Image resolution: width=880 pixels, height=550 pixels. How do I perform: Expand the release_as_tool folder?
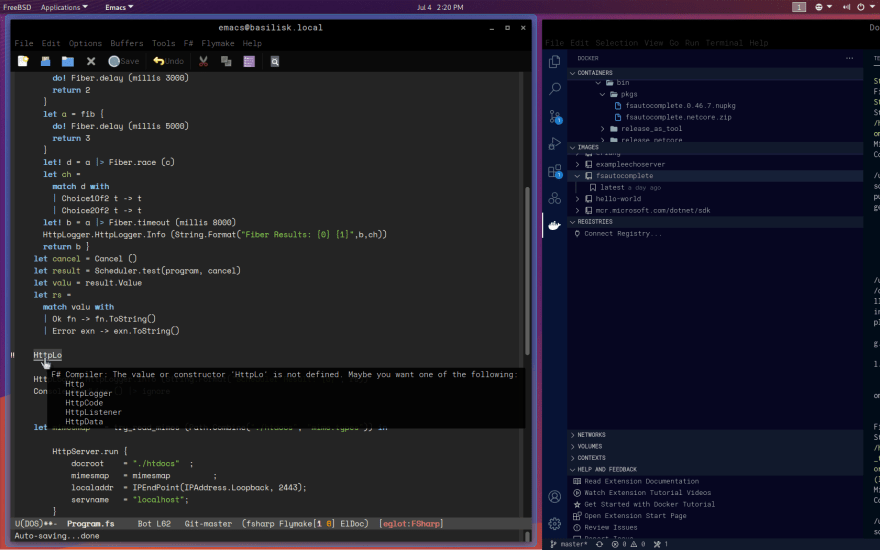[x=603, y=129]
